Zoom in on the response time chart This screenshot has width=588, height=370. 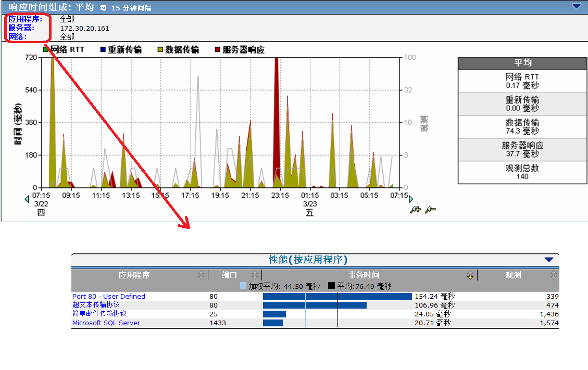pos(415,210)
